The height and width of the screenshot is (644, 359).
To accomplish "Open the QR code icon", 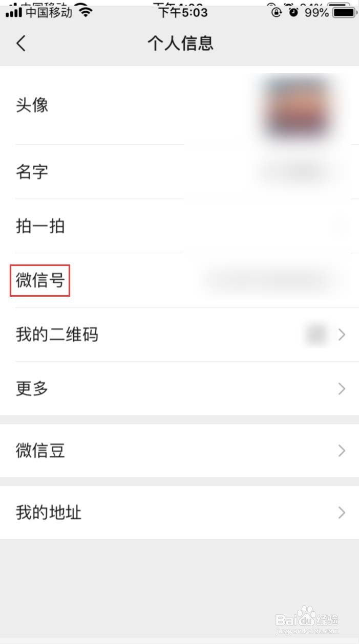I will tap(316, 335).
